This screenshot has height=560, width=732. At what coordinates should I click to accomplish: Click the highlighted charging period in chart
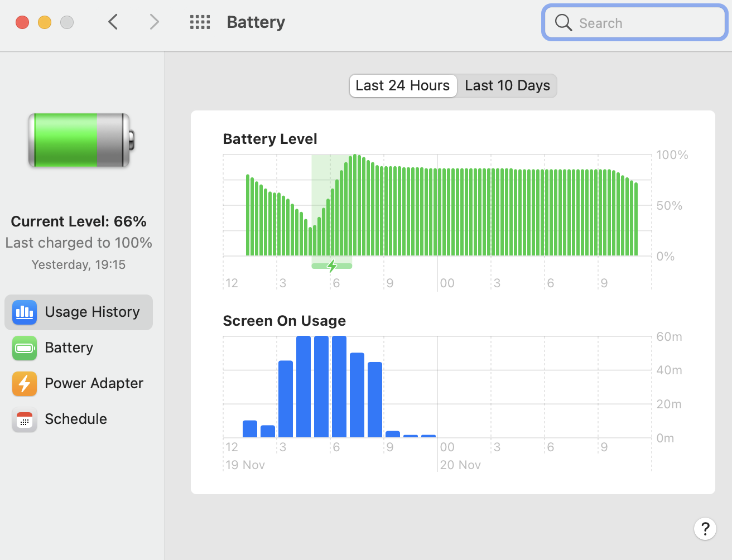point(332,205)
